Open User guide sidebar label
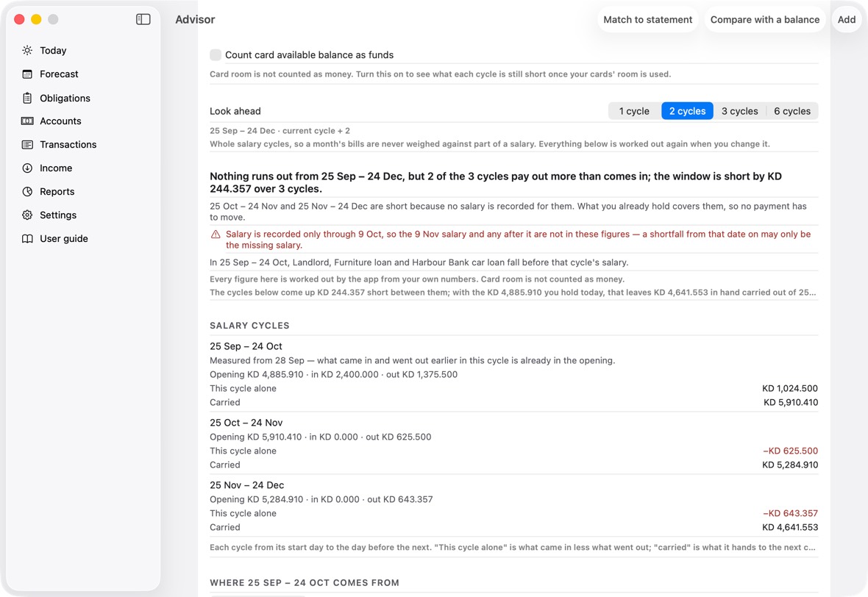 [64, 238]
